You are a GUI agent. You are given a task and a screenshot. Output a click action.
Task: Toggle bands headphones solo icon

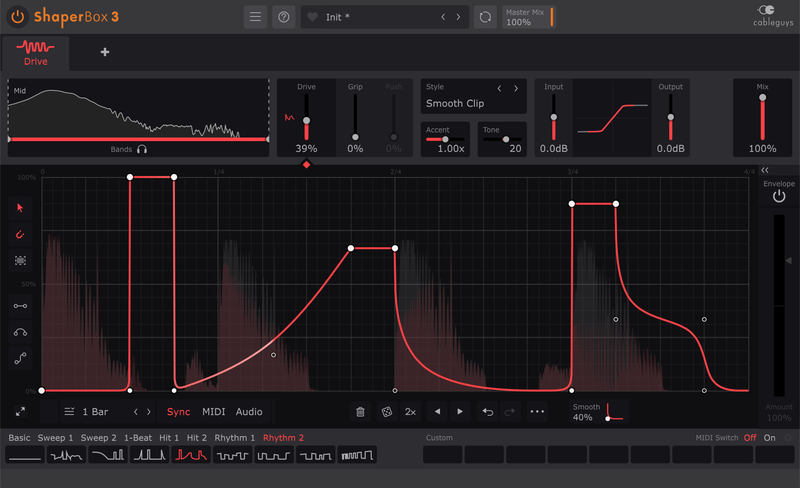[142, 149]
